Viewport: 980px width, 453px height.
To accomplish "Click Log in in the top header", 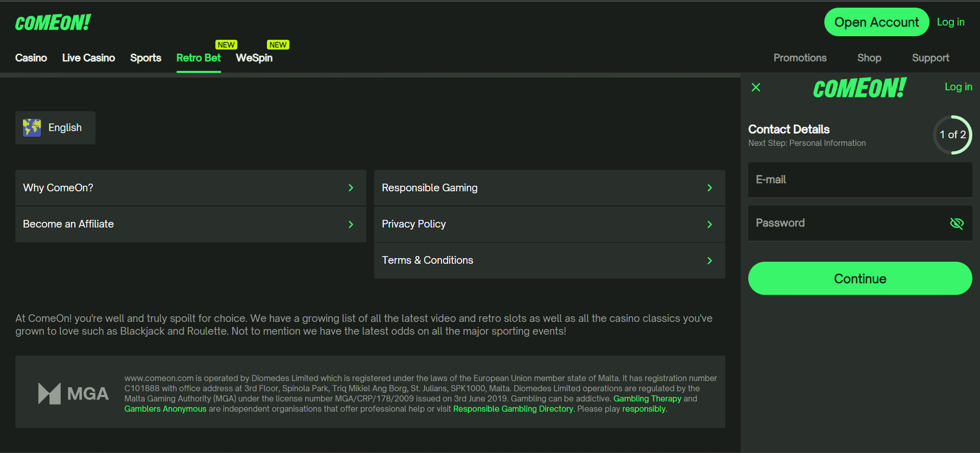I will pyautogui.click(x=950, y=22).
